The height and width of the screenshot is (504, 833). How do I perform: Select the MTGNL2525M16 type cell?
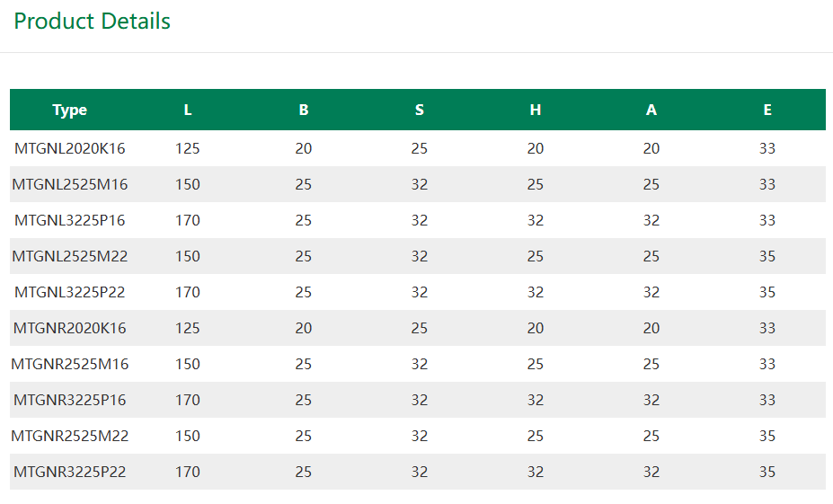point(69,184)
